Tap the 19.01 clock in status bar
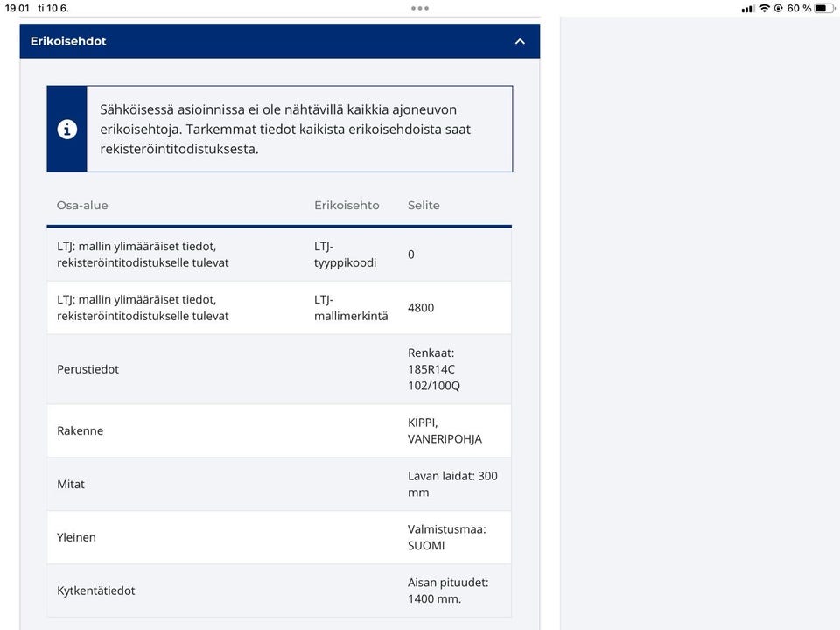 pos(17,8)
